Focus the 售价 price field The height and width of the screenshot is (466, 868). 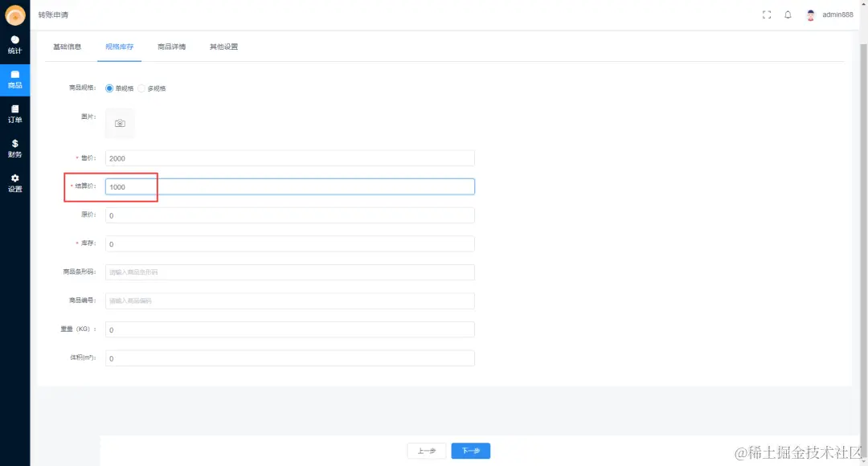click(x=289, y=158)
